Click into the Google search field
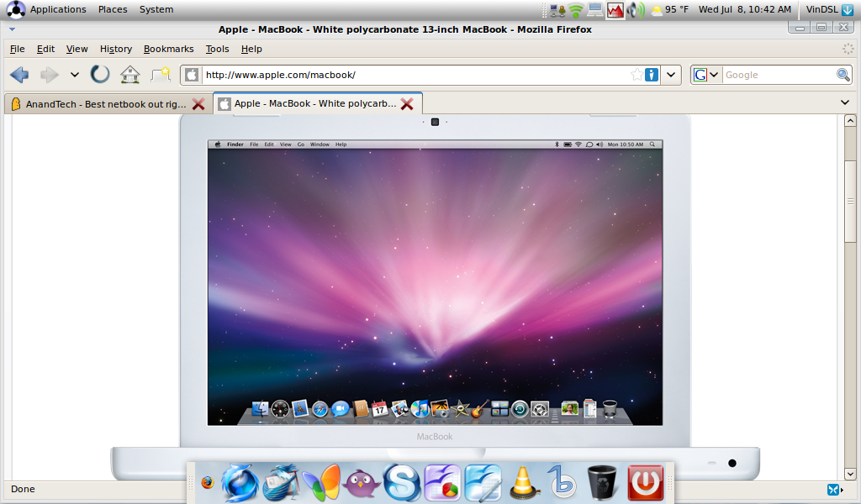The image size is (861, 504). (x=778, y=75)
